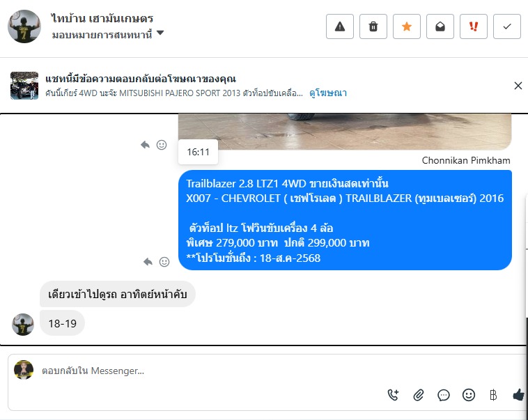Viewport: 528px width, 420px height.
Task: Toggle the red exclamation priority flag
Action: coord(474,26)
